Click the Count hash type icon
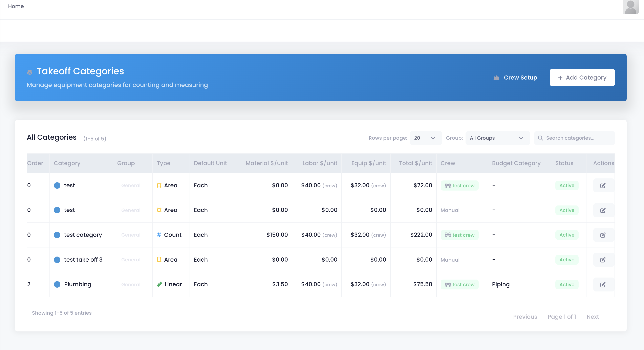This screenshot has width=644, height=350. [159, 235]
